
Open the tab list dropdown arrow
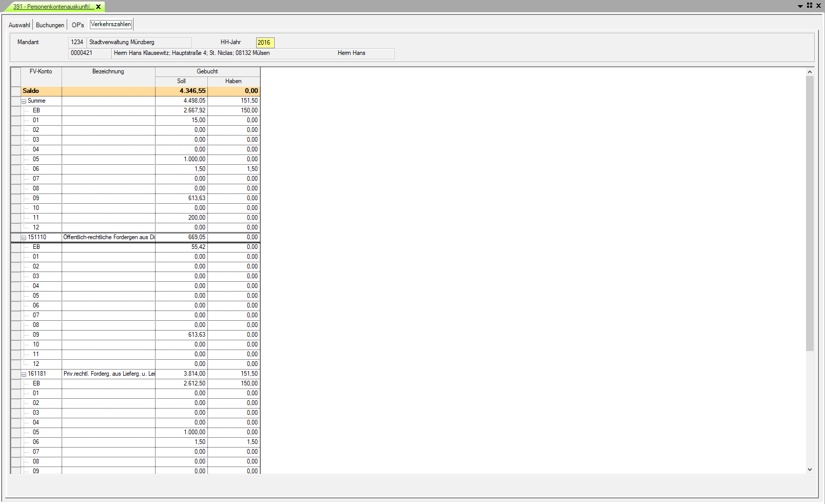(x=800, y=6)
